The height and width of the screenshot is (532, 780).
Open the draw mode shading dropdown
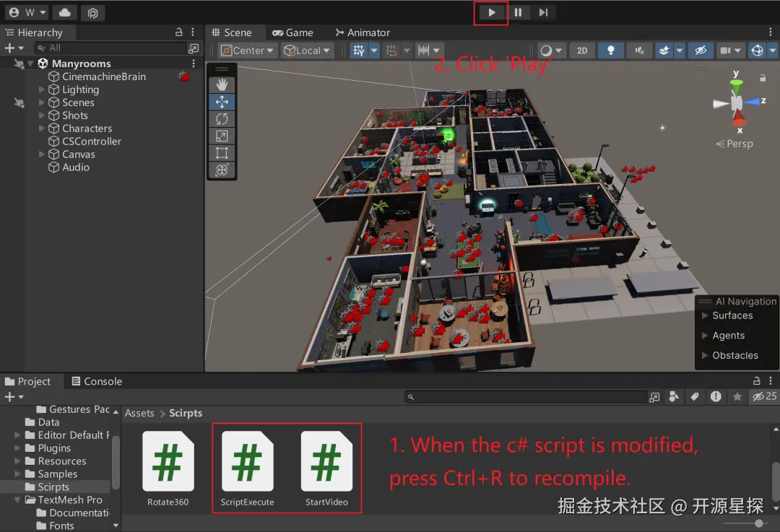(x=550, y=51)
